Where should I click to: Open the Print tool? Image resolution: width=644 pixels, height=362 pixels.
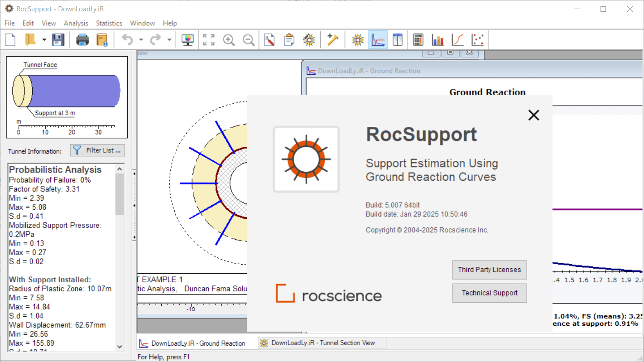pyautogui.click(x=82, y=40)
